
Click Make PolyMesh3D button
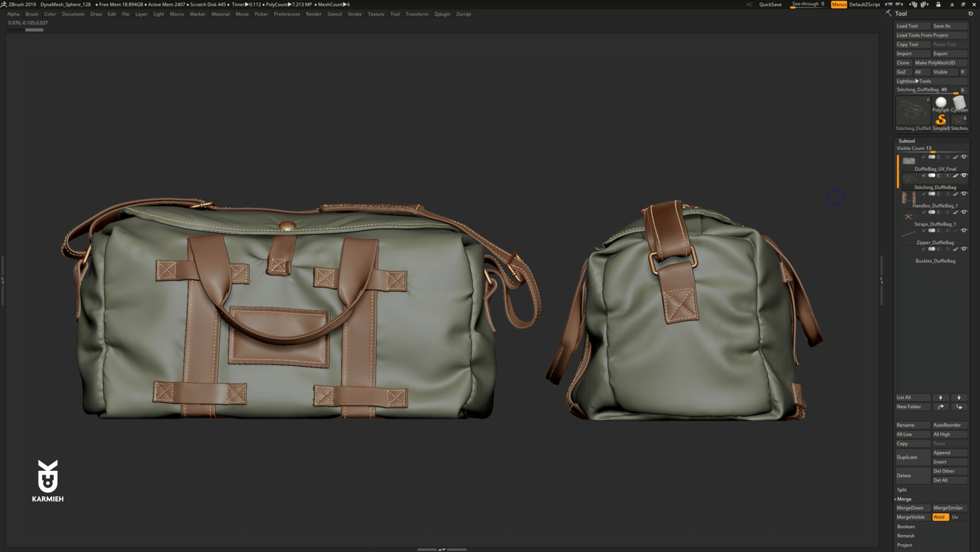click(x=941, y=63)
